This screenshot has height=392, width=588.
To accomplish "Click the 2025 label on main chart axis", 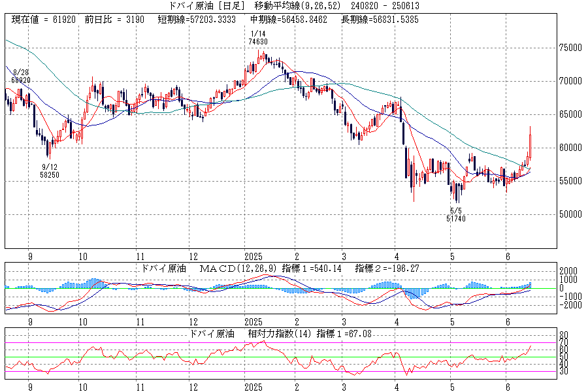I will (x=253, y=256).
